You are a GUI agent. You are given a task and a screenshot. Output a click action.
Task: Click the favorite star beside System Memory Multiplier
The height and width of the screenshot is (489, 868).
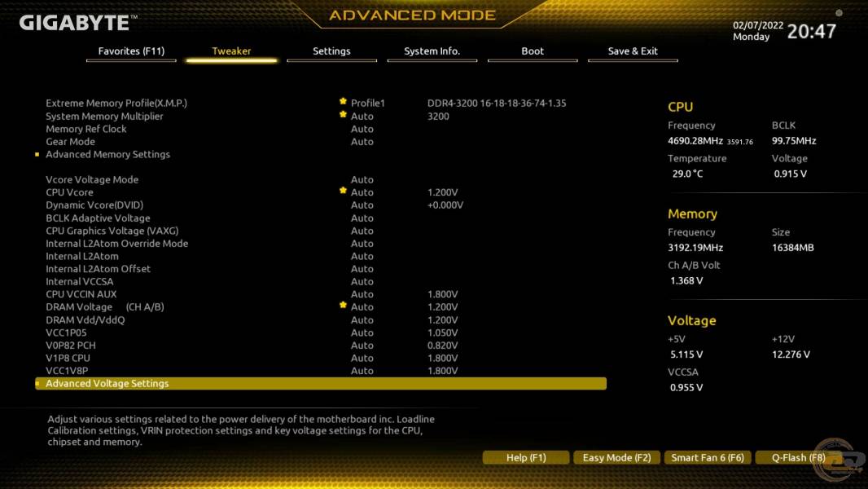pos(343,115)
